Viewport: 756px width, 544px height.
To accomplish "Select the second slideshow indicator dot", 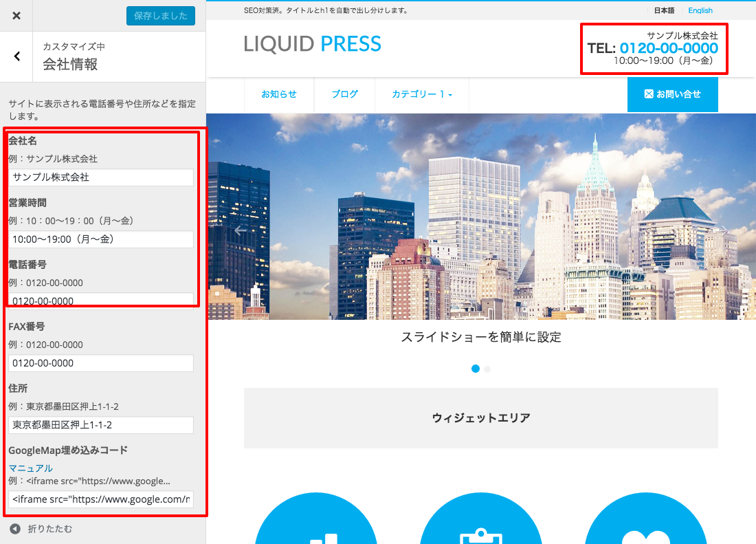I will click(x=487, y=369).
